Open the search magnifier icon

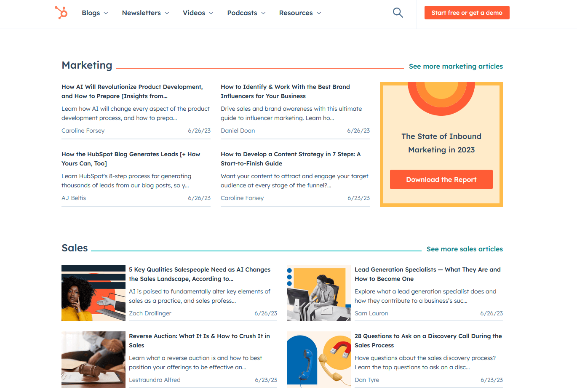pos(398,13)
